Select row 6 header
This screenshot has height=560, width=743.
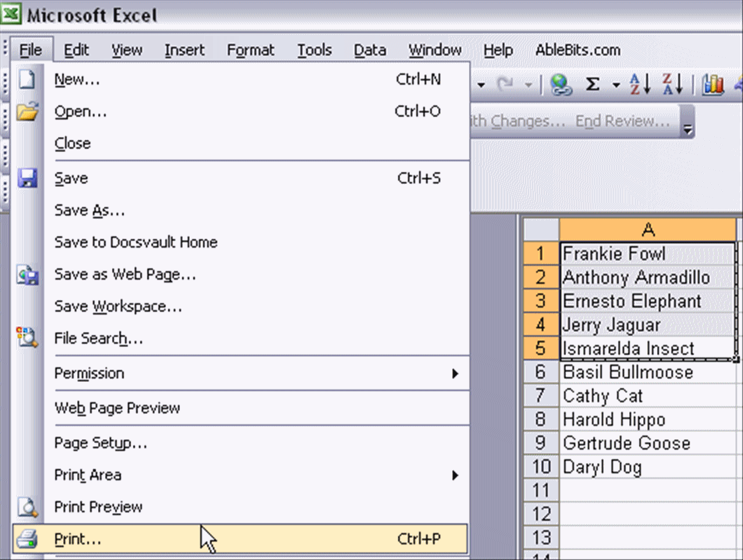point(541,372)
